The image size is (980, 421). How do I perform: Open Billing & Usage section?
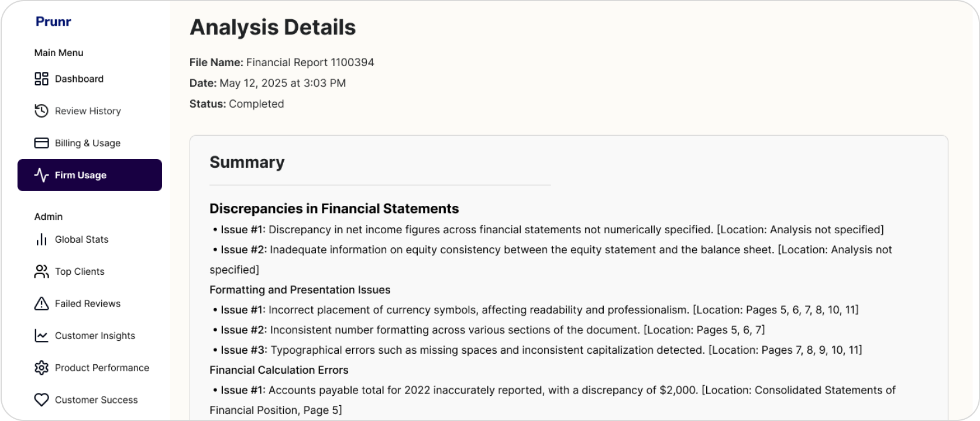(x=88, y=143)
